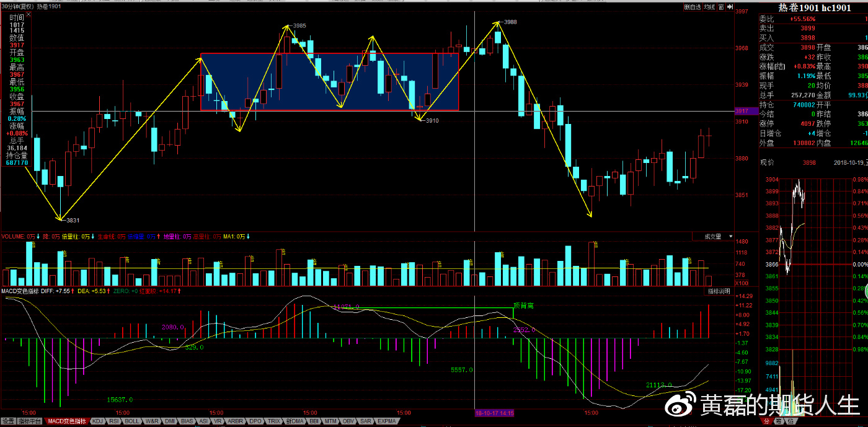Switch to the ARBR indicator tab
This screenshot has height=427, width=868.
tap(236, 421)
